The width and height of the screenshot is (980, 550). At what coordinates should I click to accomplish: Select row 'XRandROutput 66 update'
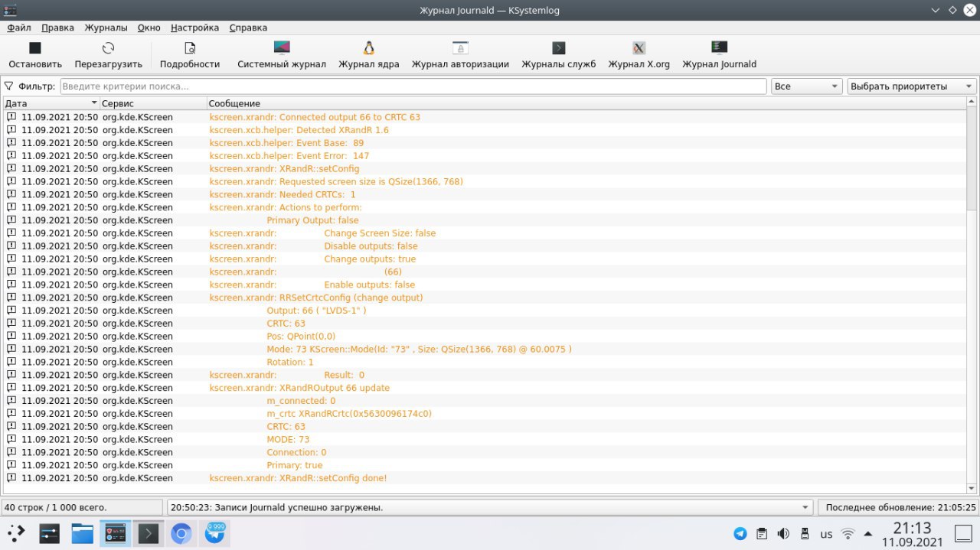coord(485,388)
